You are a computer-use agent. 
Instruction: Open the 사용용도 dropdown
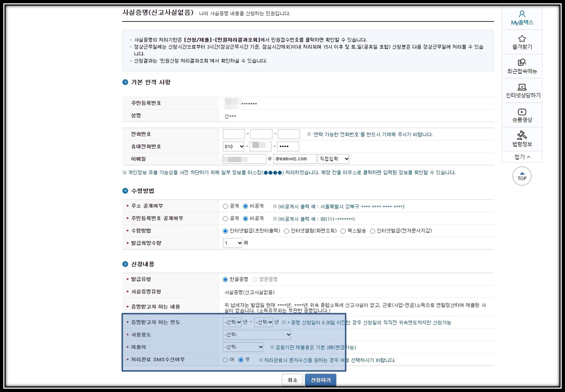(257, 335)
